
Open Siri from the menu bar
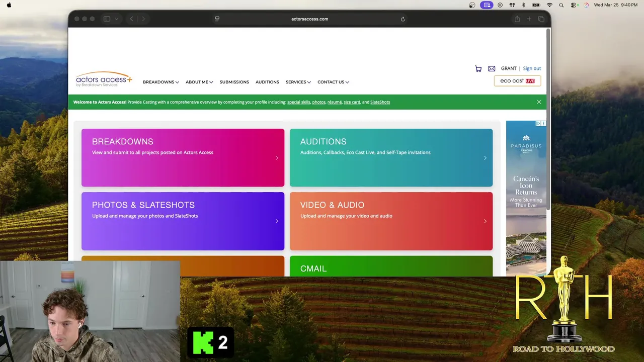[x=586, y=5]
